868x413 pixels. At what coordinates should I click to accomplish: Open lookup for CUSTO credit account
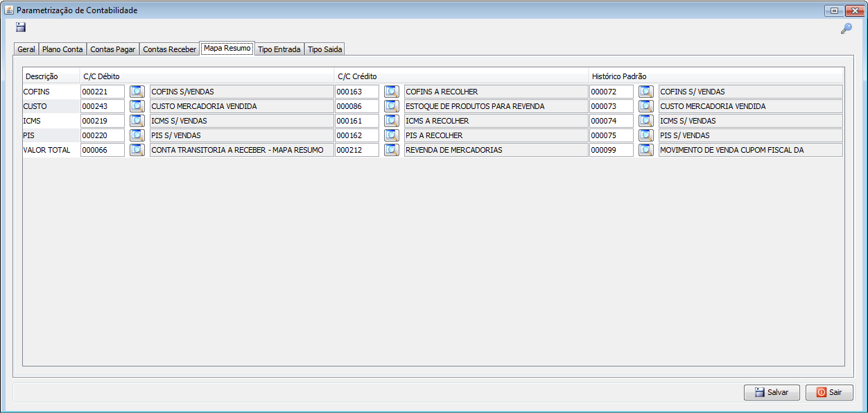point(392,106)
